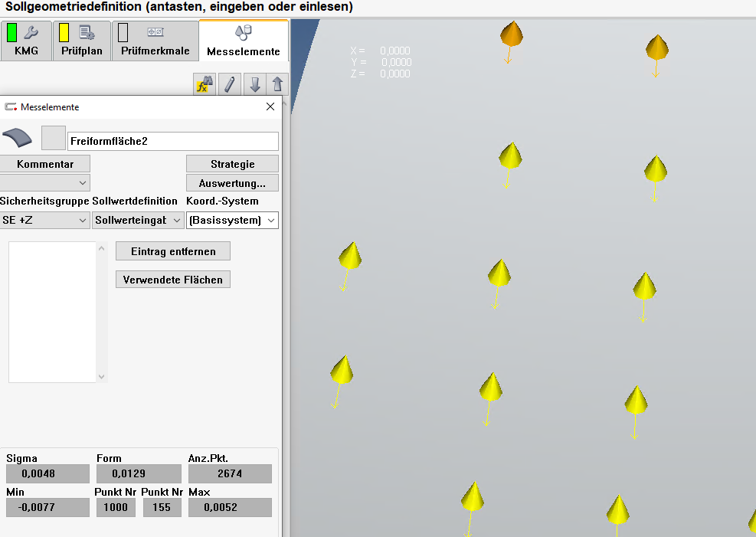Click the Min value -0,0077
Screen dimensions: 756x537
point(47,507)
